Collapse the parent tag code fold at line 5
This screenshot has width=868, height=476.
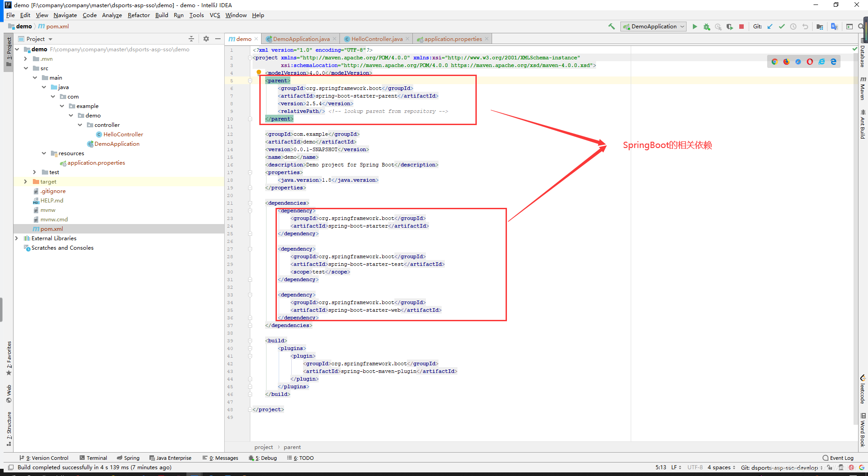point(250,81)
